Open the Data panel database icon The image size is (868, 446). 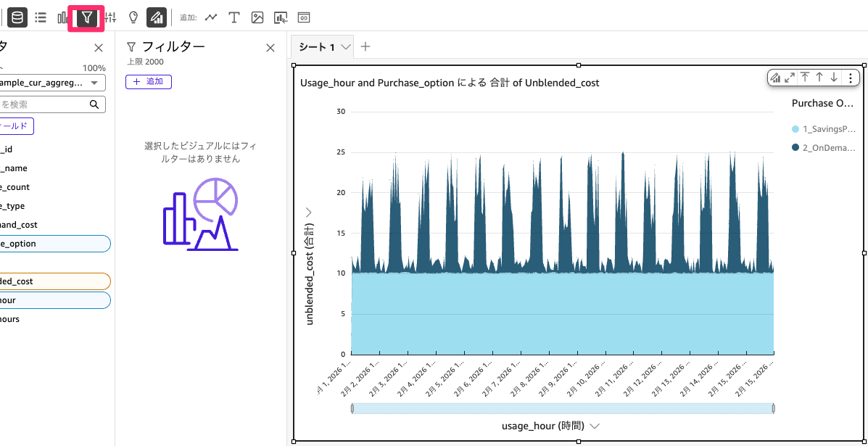17,17
